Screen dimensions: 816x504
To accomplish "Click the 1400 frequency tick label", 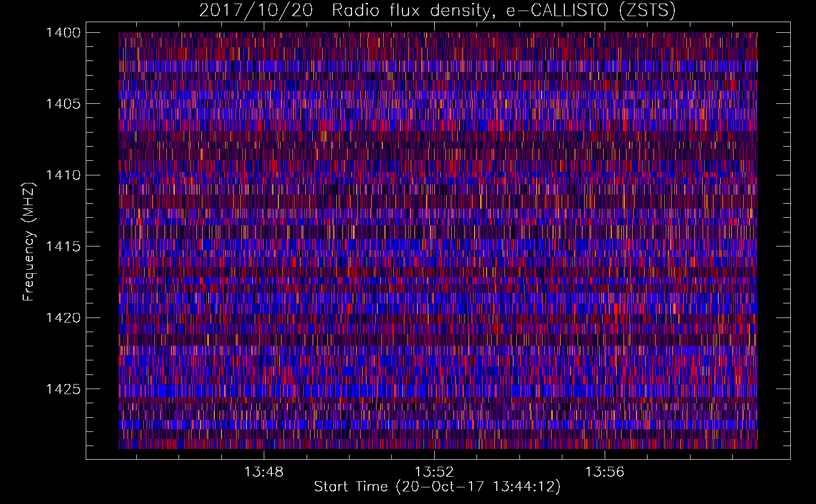I will pos(63,33).
